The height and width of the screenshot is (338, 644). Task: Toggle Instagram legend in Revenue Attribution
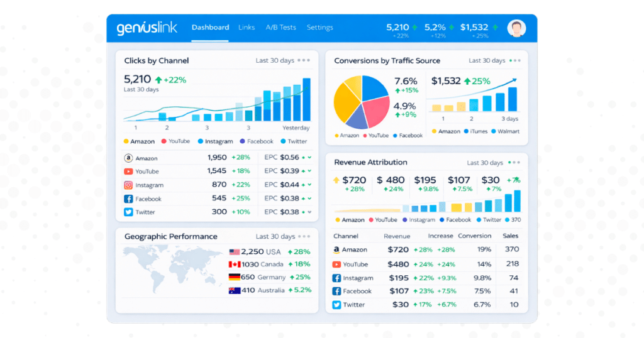(419, 220)
